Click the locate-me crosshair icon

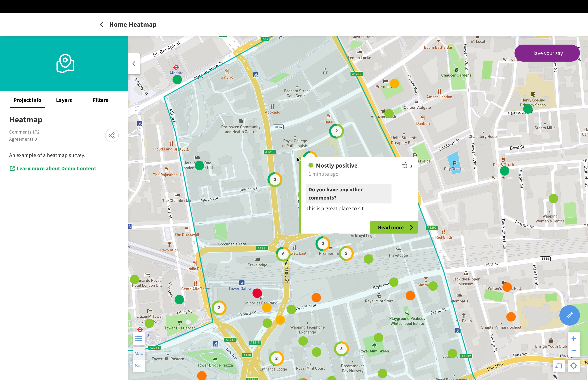point(573,366)
